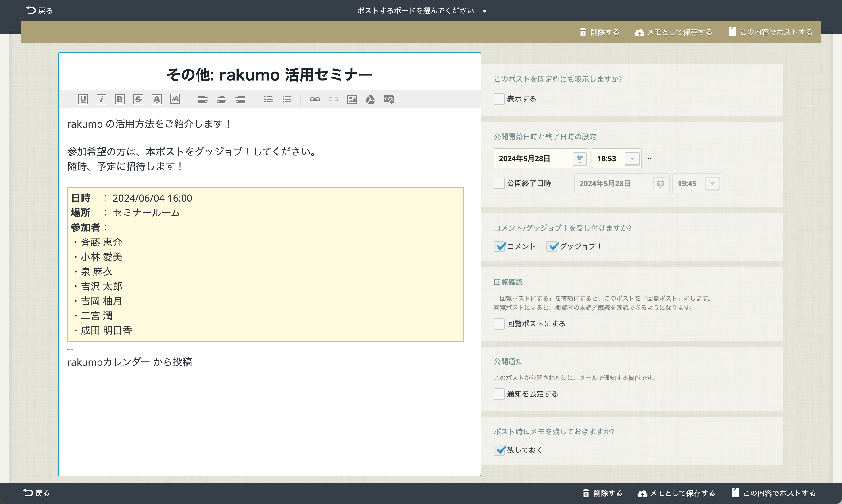Image resolution: width=842 pixels, height=504 pixels.
Task: Click top 戻る back button
Action: [39, 10]
